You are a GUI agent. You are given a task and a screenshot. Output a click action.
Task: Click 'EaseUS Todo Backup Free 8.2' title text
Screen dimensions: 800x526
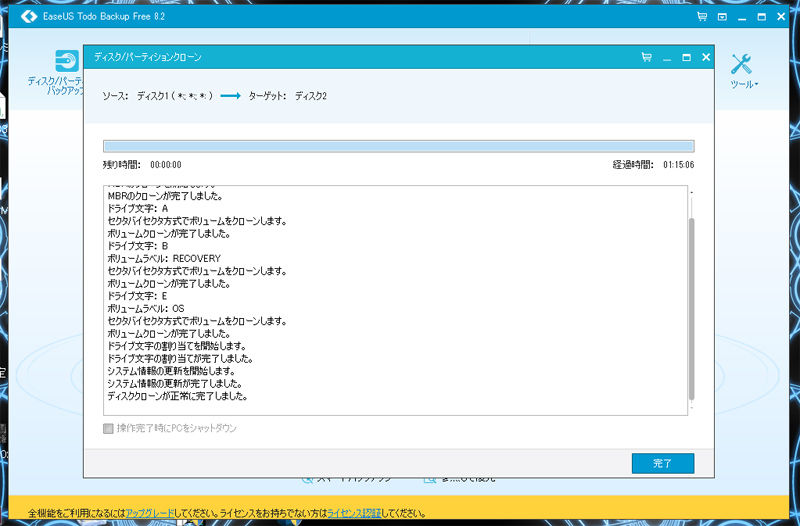104,16
